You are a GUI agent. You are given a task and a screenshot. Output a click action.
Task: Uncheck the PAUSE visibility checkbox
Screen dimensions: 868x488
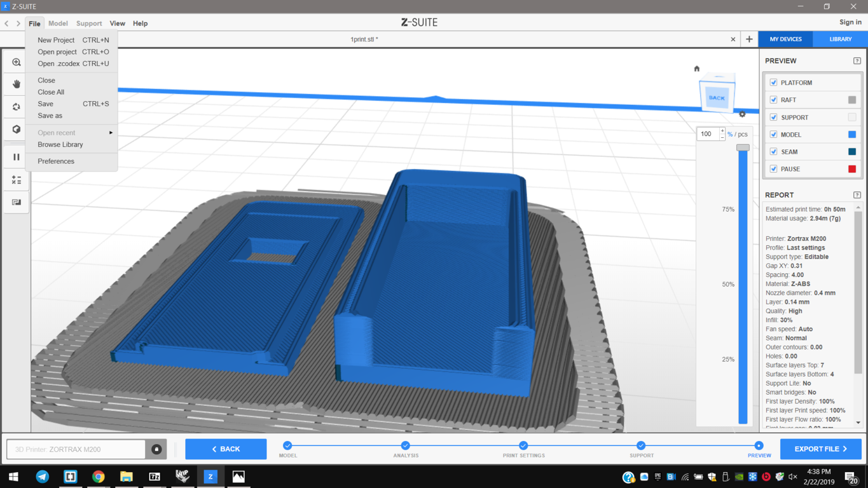tap(773, 169)
